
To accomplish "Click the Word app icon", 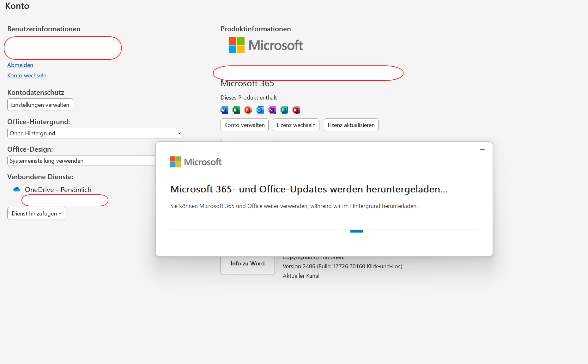I will (224, 110).
